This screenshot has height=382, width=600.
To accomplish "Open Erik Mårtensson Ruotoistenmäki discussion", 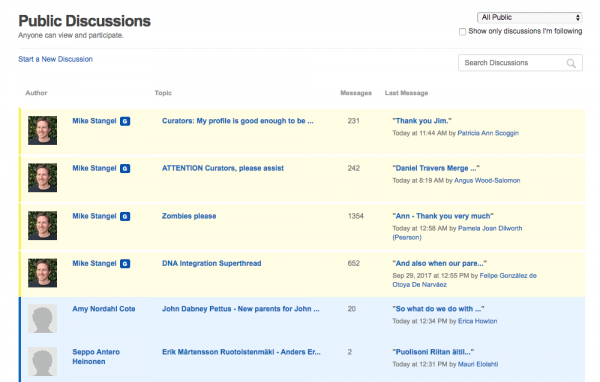I will (241, 352).
